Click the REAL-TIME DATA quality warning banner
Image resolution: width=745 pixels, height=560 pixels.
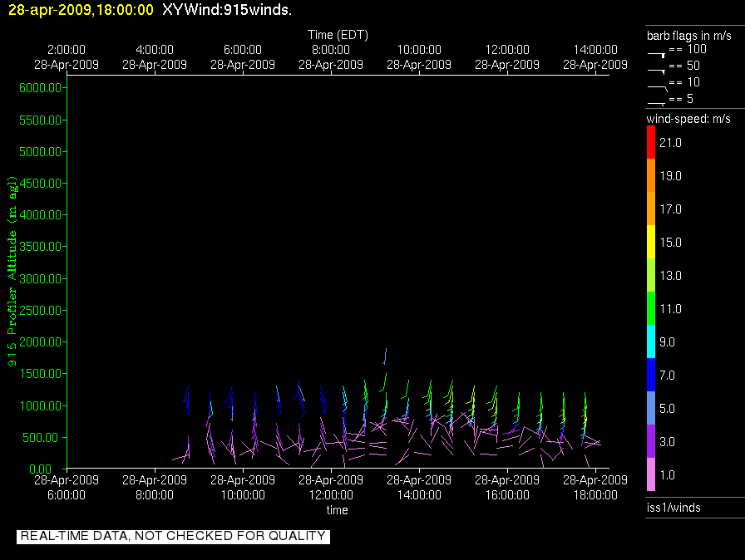point(173,537)
